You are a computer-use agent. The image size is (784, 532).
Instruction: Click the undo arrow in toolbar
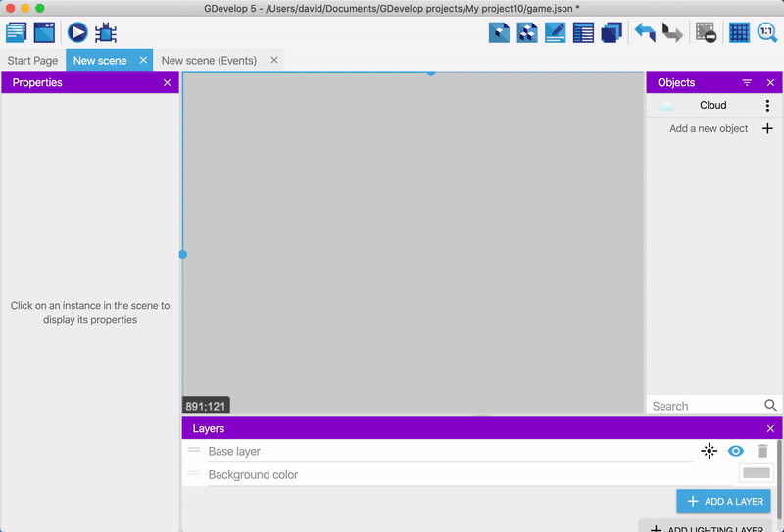[x=644, y=32]
